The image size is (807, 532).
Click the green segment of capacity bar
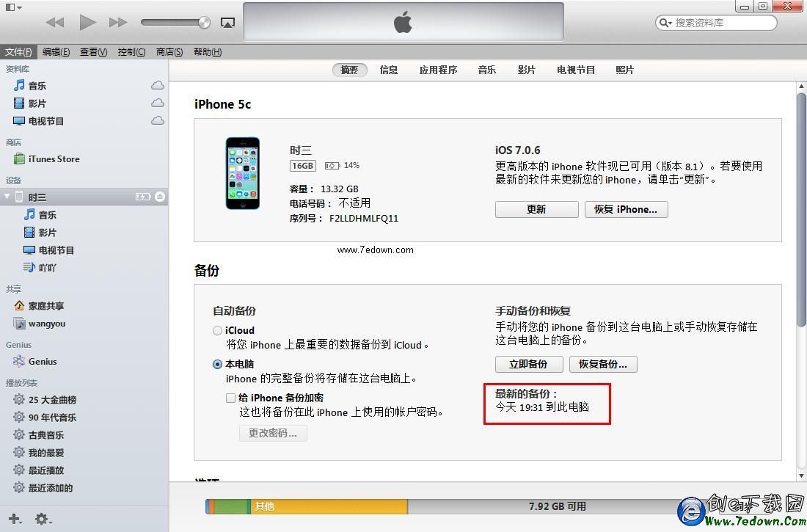232,506
